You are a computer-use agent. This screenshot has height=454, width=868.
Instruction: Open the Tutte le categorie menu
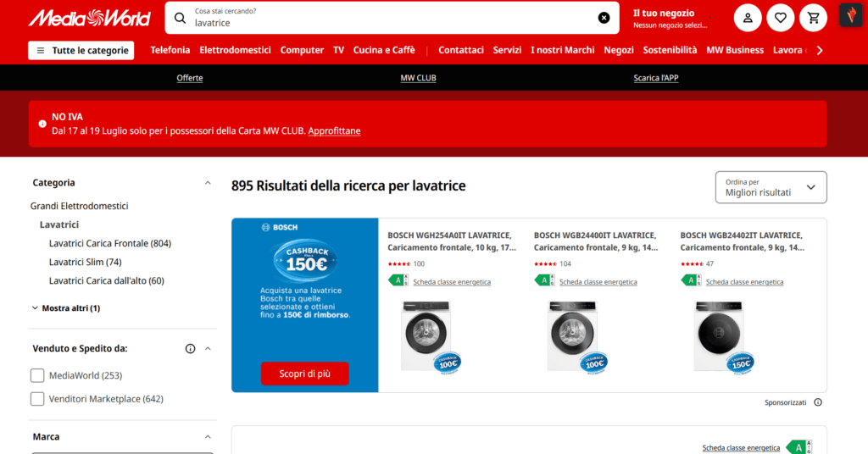[x=81, y=50]
